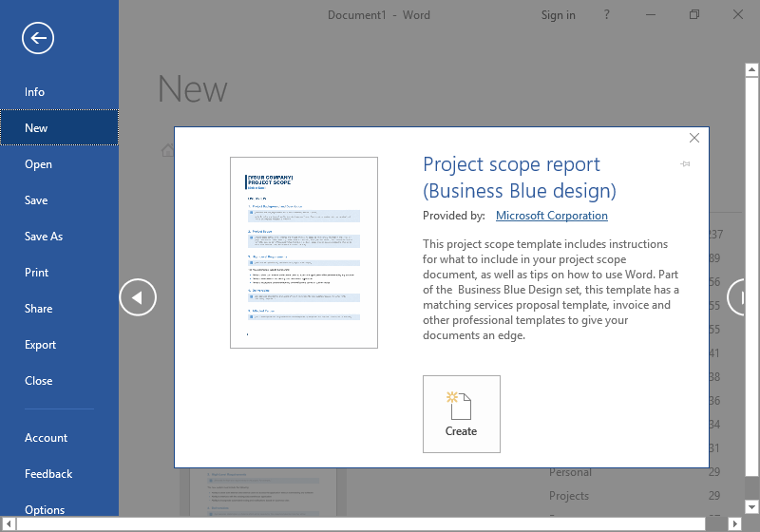Image resolution: width=760 pixels, height=532 pixels.
Task: Open the Save As page
Action: click(x=59, y=236)
